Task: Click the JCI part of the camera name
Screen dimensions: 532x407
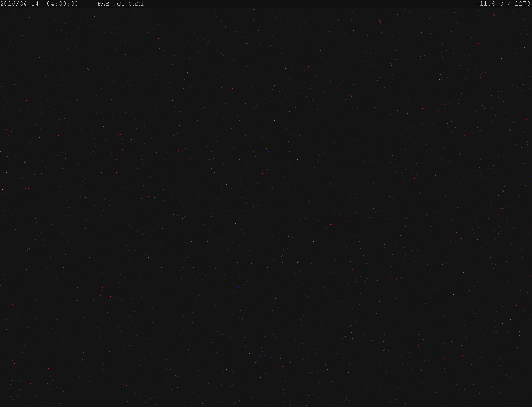Action: click(119, 4)
